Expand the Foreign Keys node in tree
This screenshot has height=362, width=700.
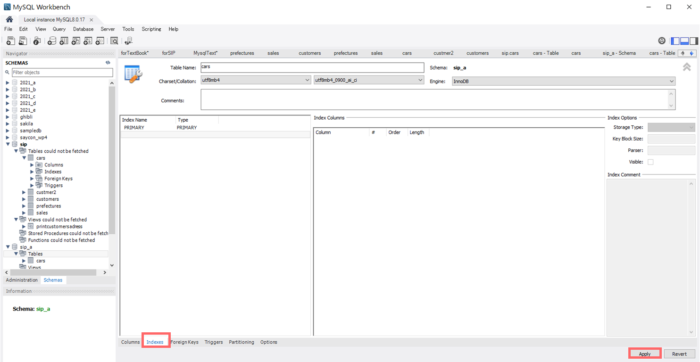32,179
